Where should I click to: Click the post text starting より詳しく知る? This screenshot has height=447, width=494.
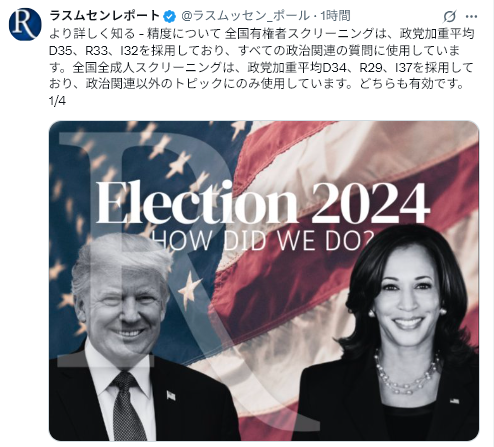coord(261,58)
